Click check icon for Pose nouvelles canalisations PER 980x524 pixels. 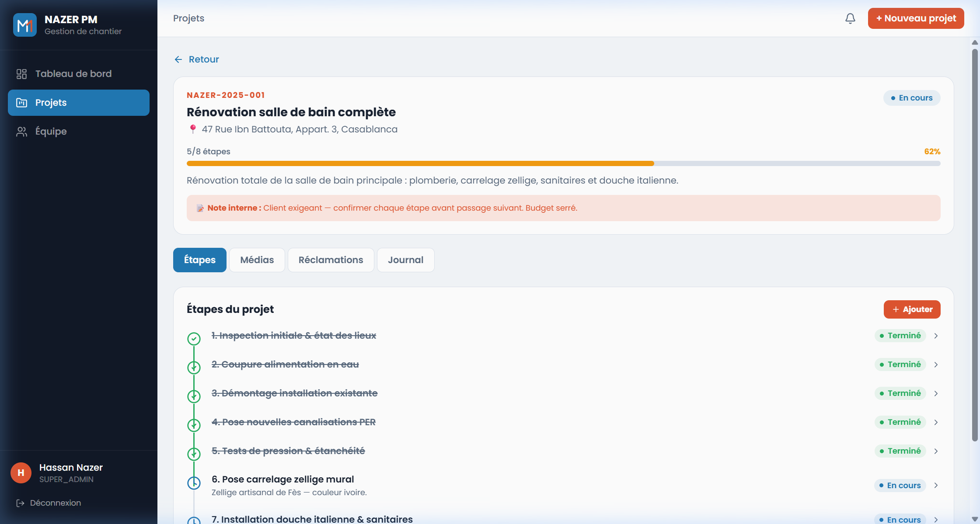194,425
